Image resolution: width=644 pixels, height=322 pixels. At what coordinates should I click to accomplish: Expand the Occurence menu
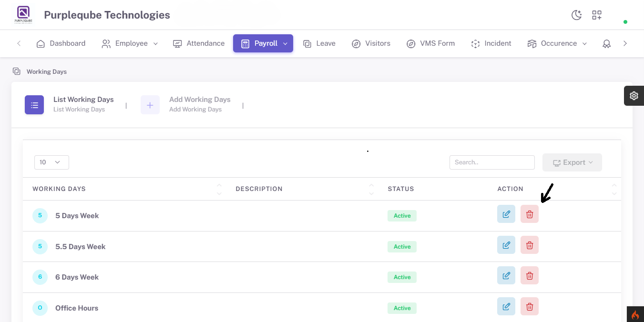click(x=557, y=43)
